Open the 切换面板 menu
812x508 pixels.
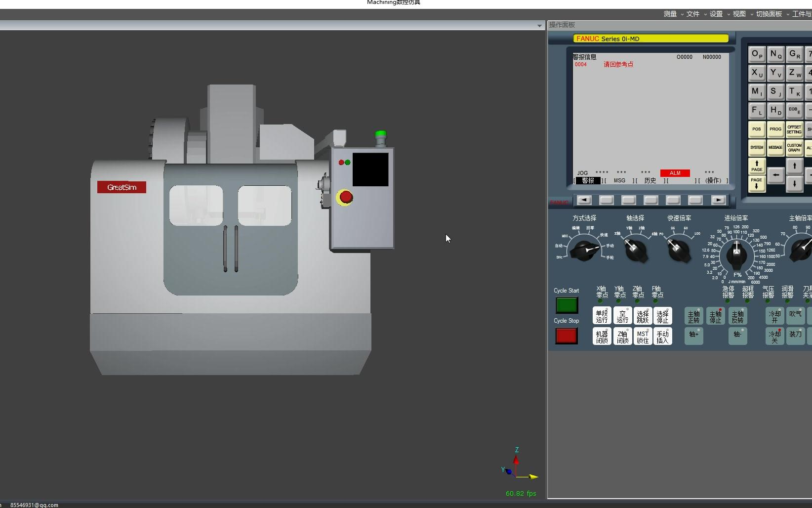tap(769, 14)
